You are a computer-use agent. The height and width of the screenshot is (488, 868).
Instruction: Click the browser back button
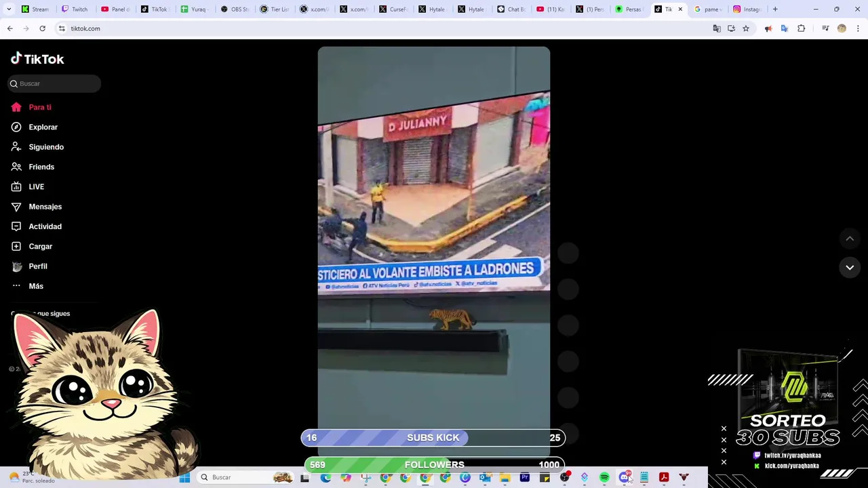9,28
